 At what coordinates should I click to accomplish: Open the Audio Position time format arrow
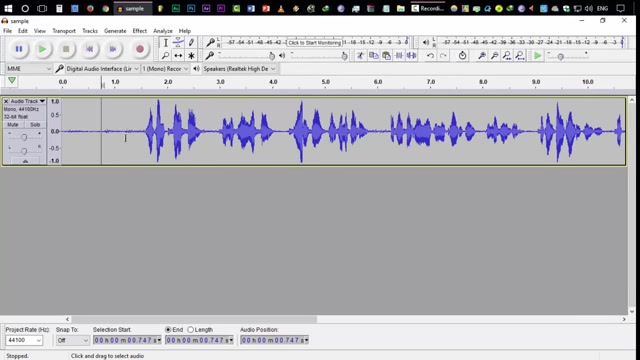(306, 340)
